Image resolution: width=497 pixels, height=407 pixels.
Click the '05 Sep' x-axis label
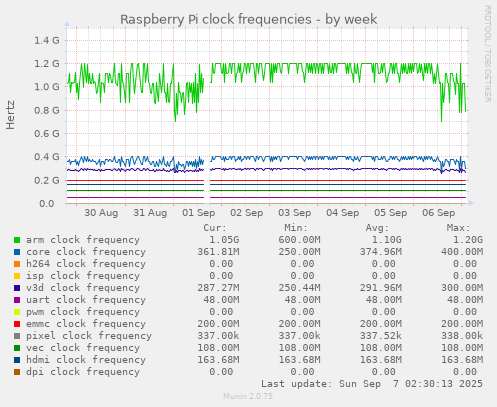coord(391,213)
